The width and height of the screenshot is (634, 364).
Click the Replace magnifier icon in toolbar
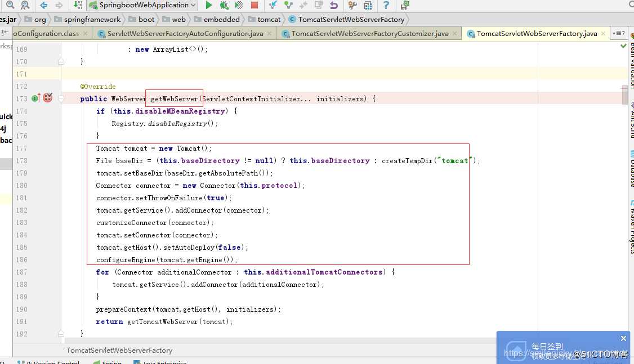(x=25, y=5)
